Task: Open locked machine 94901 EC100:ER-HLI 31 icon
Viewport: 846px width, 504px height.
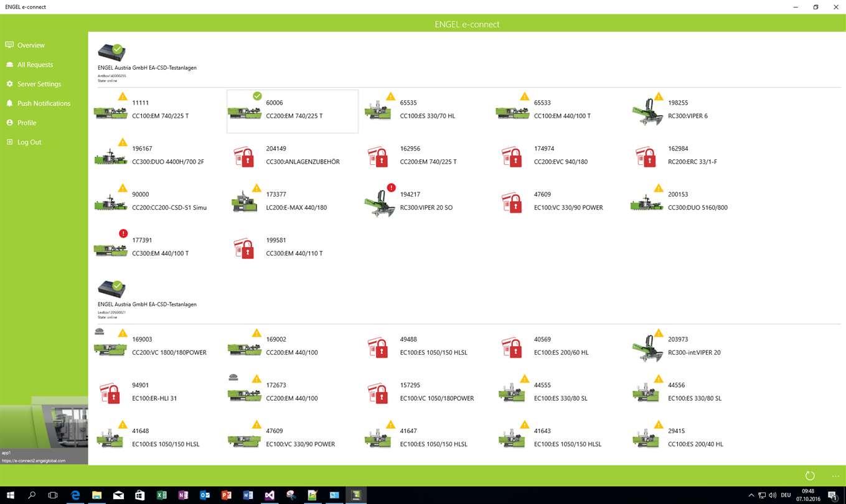Action: 110,393
